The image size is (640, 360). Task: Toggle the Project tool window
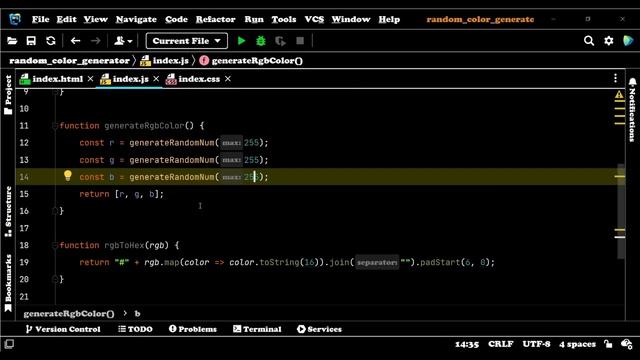tap(8, 95)
